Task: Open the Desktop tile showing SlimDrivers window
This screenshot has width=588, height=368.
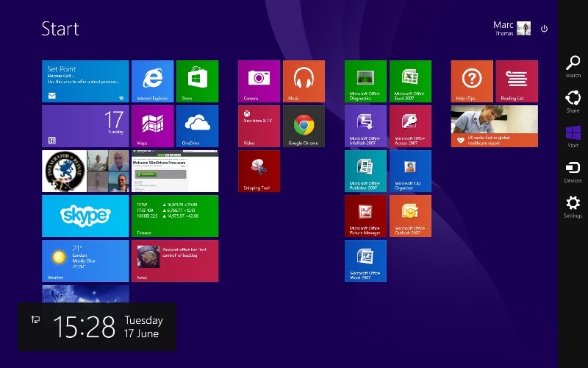Action: 175,171
